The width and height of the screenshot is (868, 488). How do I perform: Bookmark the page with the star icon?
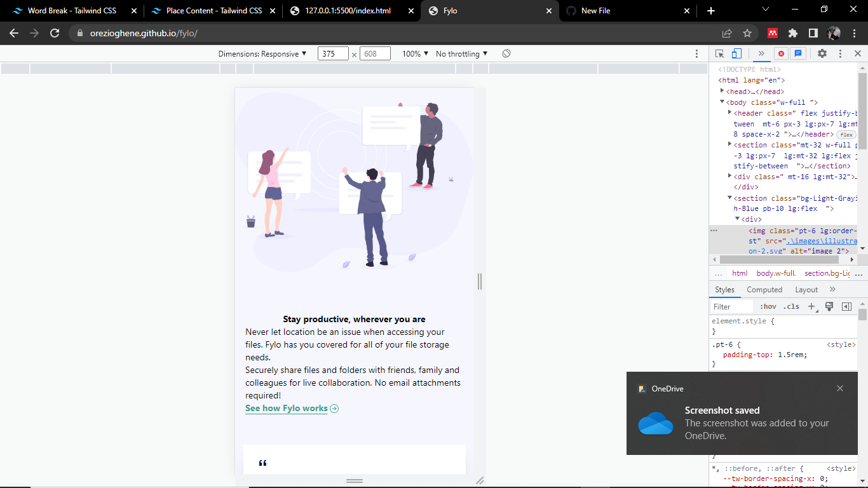click(747, 33)
